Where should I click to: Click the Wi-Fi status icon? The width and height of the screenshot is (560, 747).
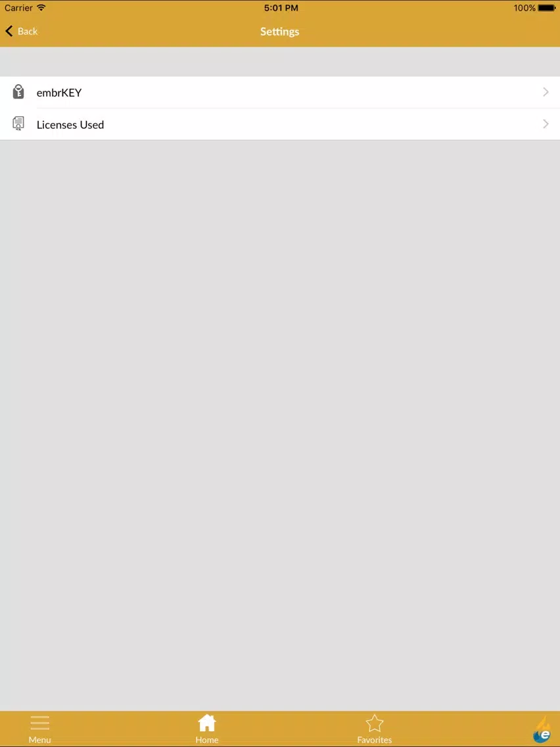click(x=41, y=8)
